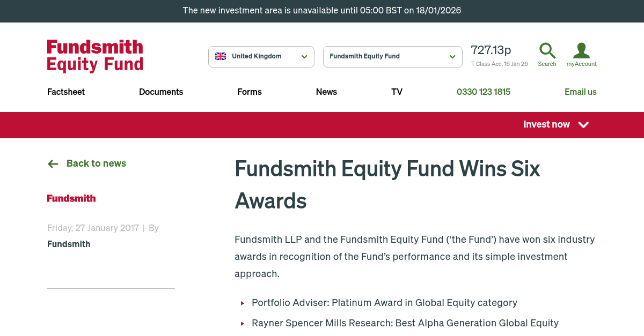644x336 pixels.
Task: Click the United Kingdom flag icon
Action: click(x=220, y=56)
